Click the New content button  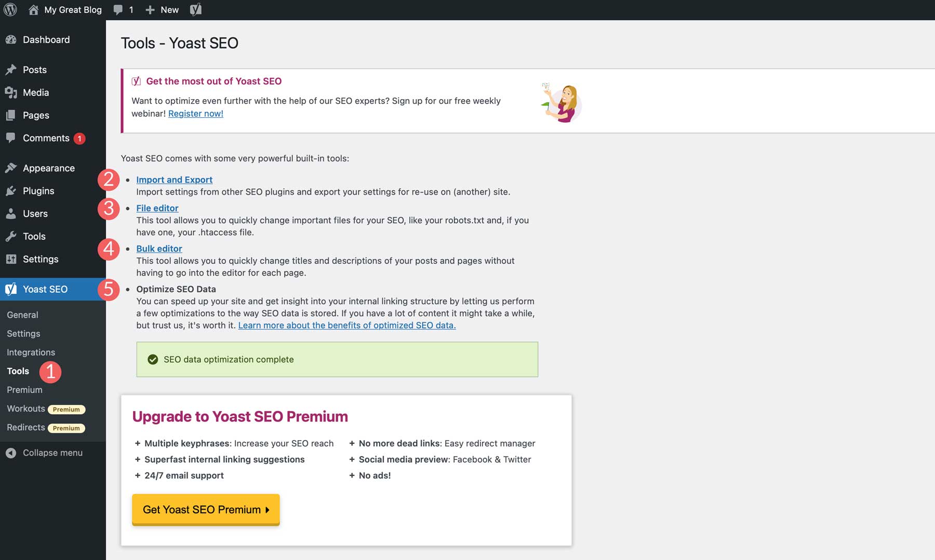tap(162, 10)
